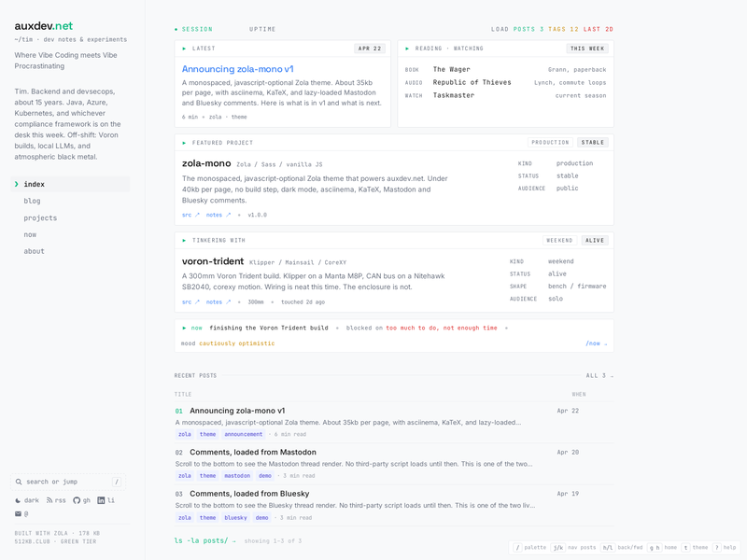Screen dimensions: 747x560
Task: Click the 'h/l' back/fwd shortcut key
Action: (x=608, y=548)
